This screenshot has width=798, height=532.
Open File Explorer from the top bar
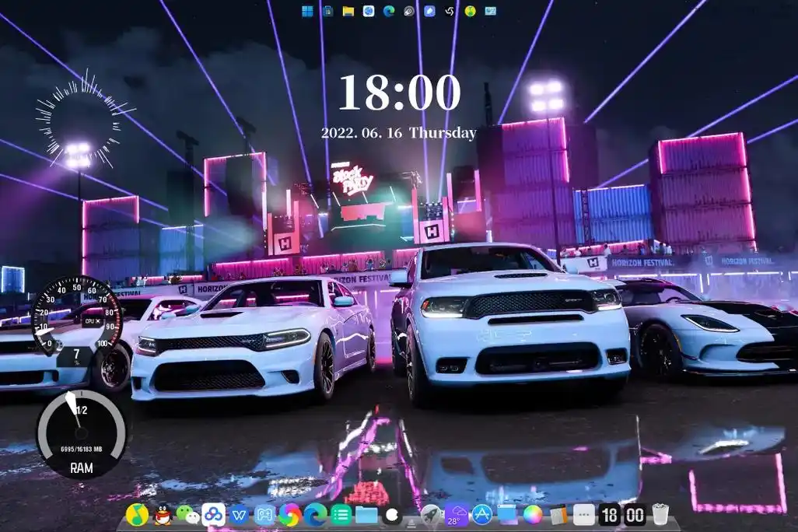[x=348, y=11]
